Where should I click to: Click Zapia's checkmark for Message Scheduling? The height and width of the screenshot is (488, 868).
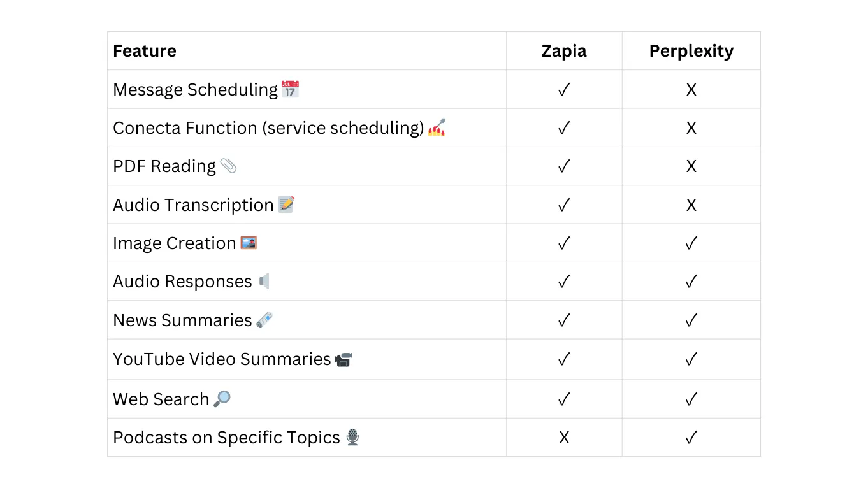click(x=564, y=90)
